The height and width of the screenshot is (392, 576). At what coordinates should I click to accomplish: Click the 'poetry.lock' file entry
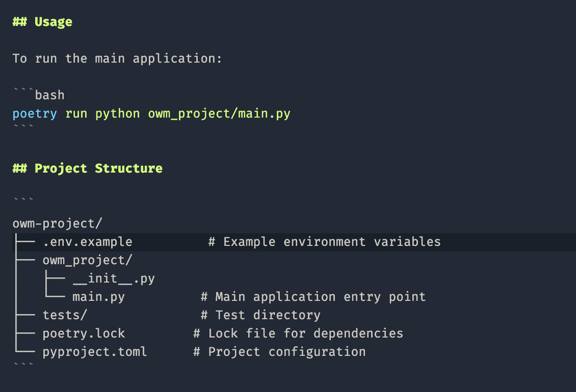coord(84,333)
